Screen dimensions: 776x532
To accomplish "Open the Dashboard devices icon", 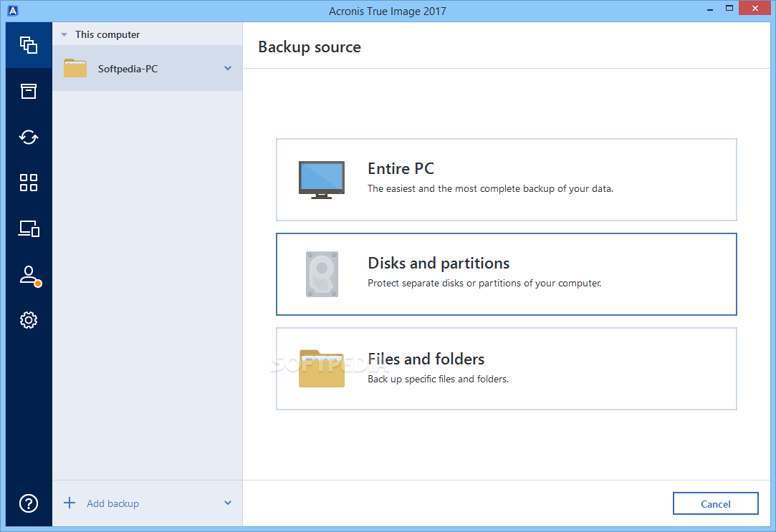I will point(29,228).
